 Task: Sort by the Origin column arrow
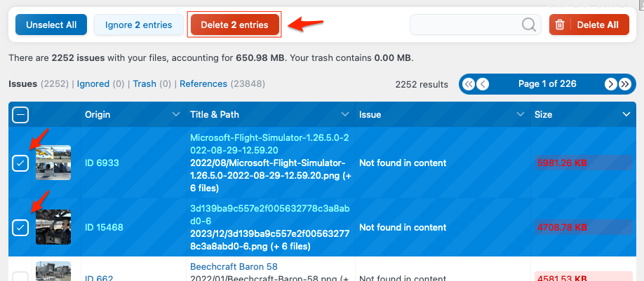click(x=175, y=114)
